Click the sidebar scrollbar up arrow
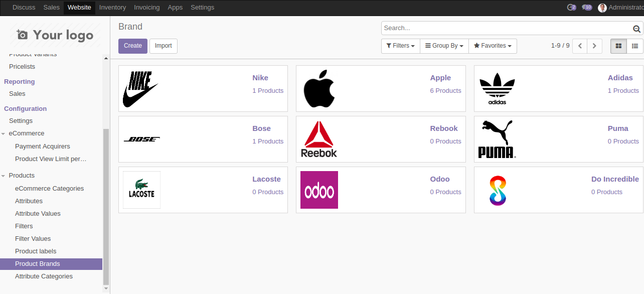 (106, 58)
